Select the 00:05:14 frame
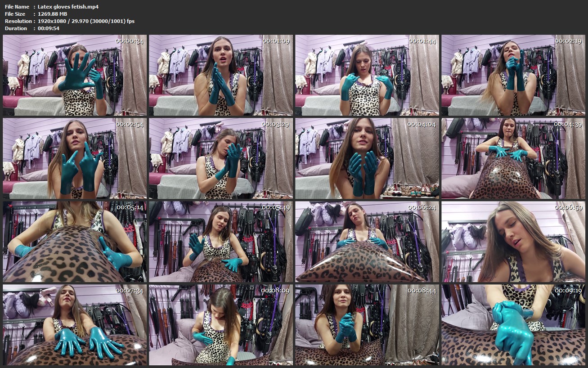This screenshot has height=368, width=588. [75, 242]
